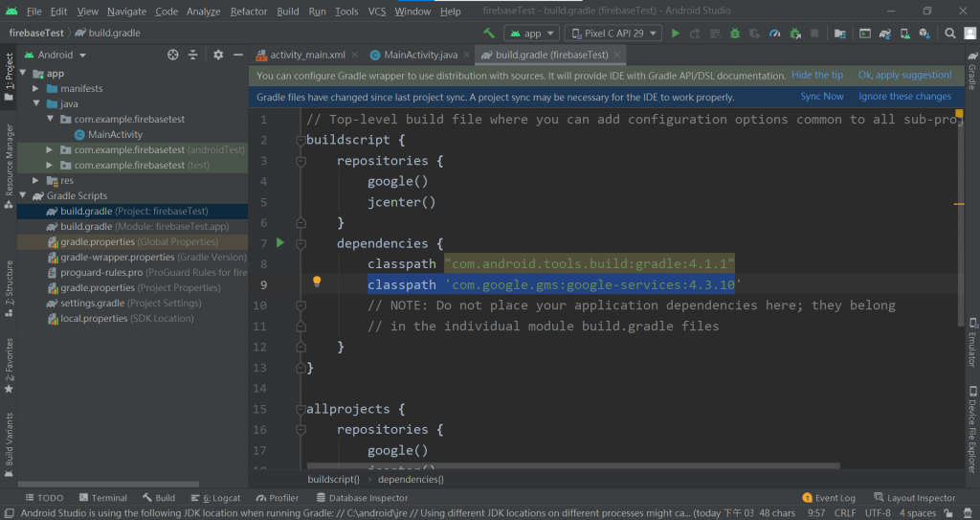Toggle the 1: Project tool window

pyautogui.click(x=9, y=77)
